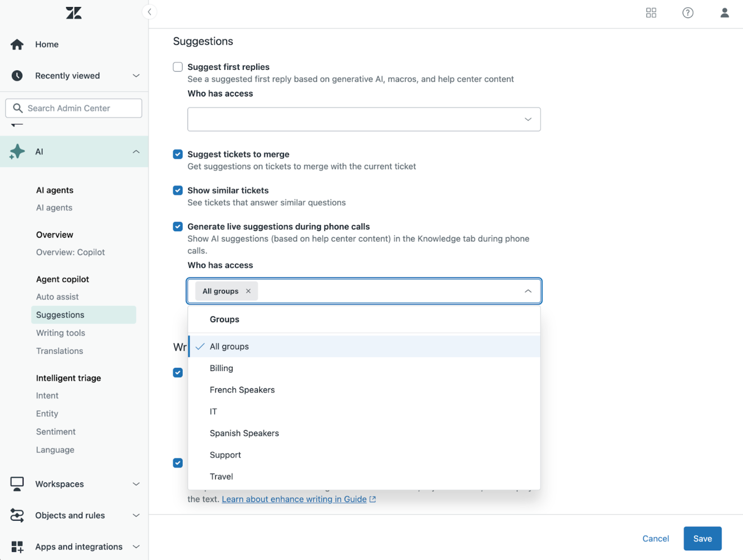This screenshot has width=743, height=560.
Task: Click the Home house icon
Action: pos(17,44)
